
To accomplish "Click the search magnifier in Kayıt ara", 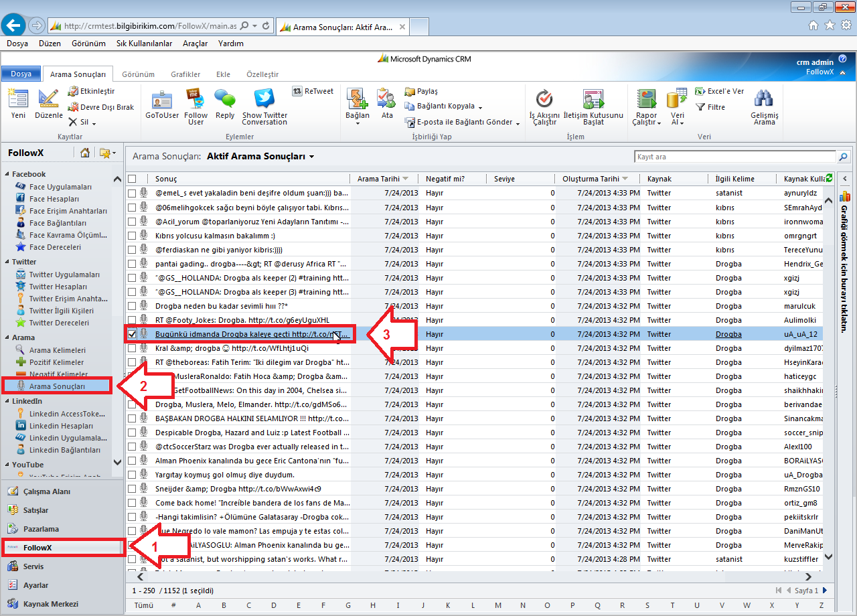I will (844, 157).
